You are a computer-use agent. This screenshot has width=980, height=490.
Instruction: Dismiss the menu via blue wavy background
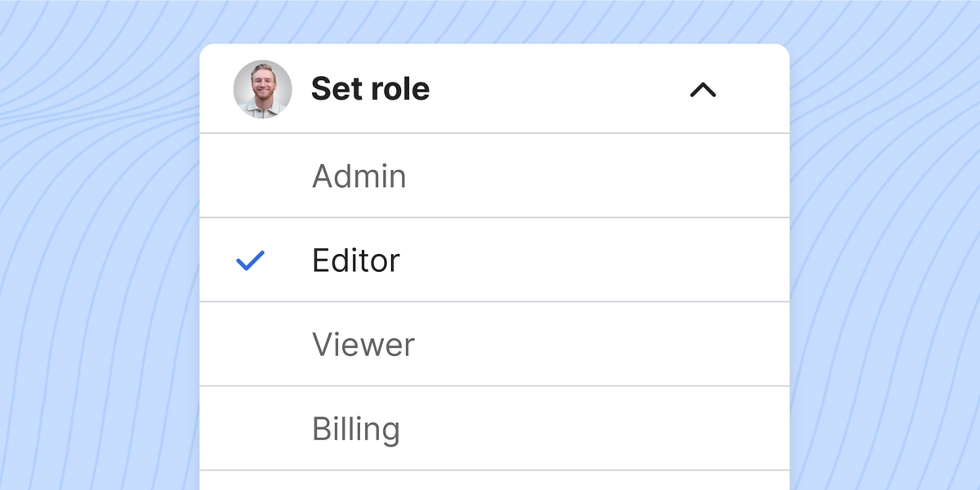tap(98, 245)
